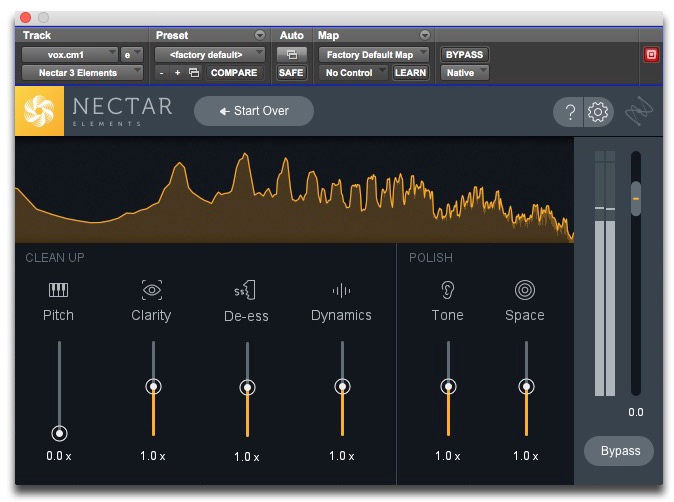
Task: Open the Preset section circular menu arrow
Action: click(260, 35)
